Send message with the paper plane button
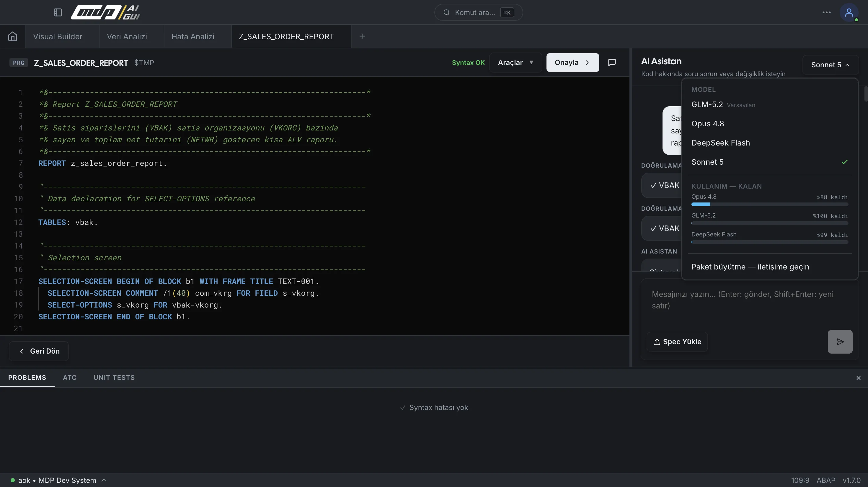This screenshot has width=868, height=487. click(x=840, y=341)
